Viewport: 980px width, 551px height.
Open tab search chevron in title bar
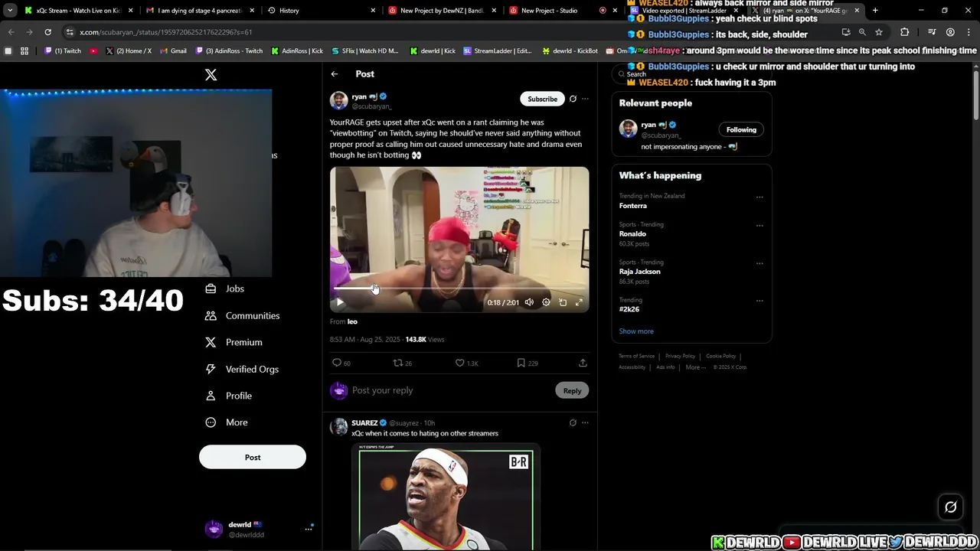coord(10,11)
